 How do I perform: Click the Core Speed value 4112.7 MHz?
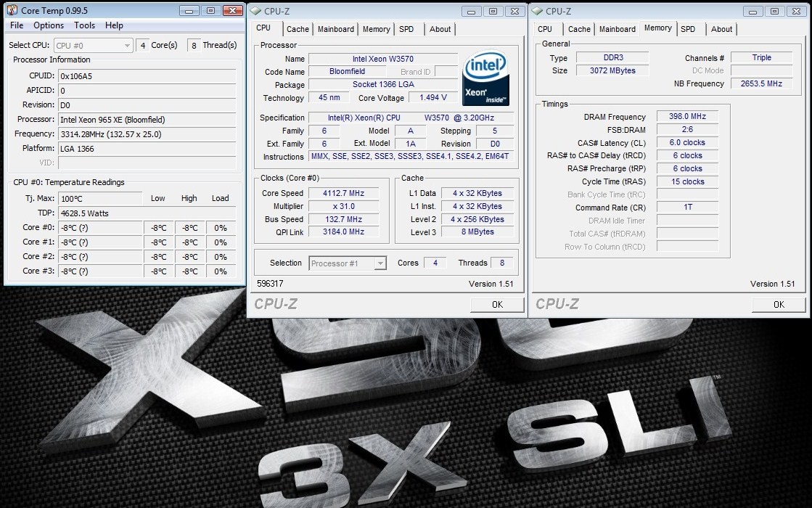click(344, 193)
